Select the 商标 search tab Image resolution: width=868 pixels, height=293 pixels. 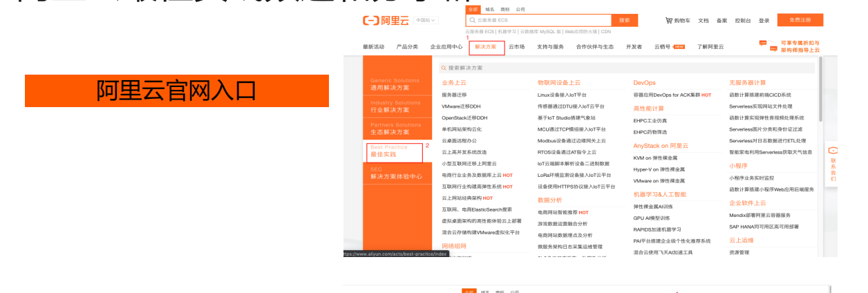[x=505, y=10]
